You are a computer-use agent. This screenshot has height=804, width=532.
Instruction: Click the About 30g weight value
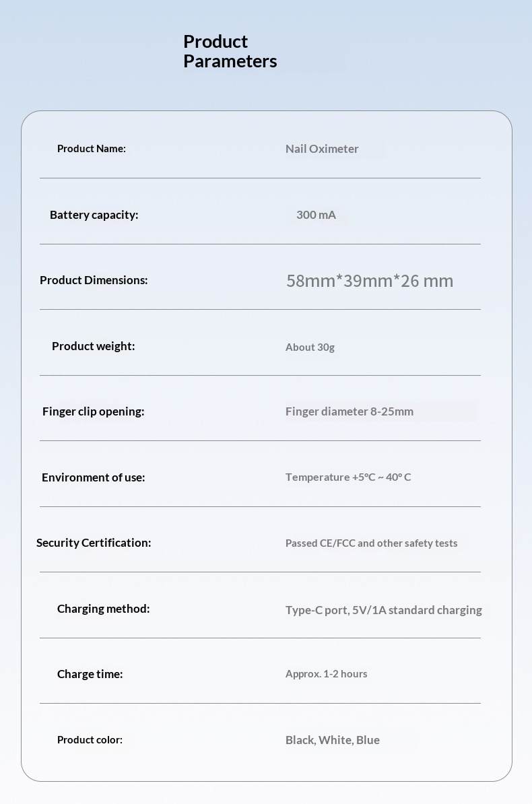pyautogui.click(x=310, y=347)
